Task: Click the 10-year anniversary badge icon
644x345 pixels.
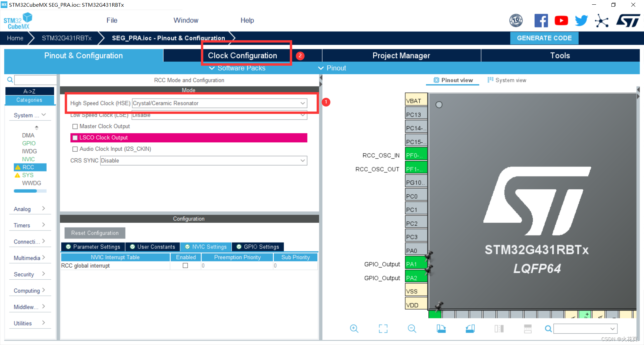Action: [x=516, y=21]
